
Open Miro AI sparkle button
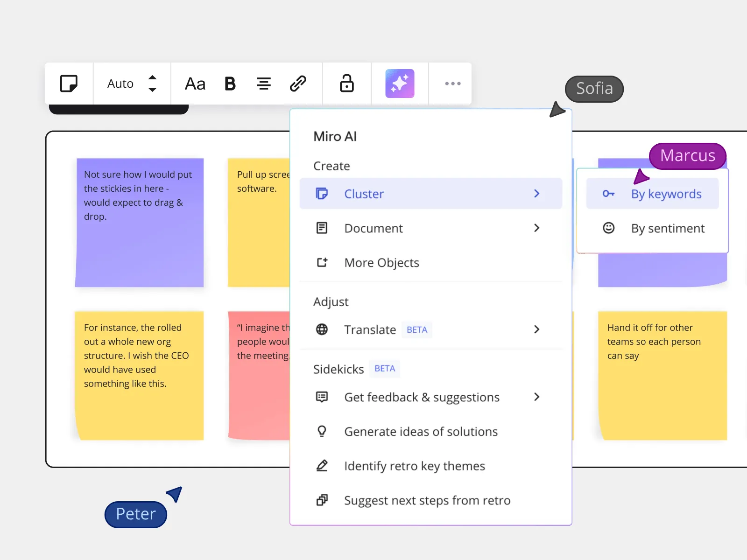click(x=400, y=84)
